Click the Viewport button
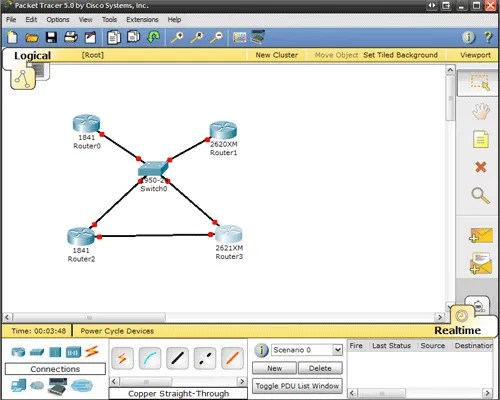 [x=475, y=55]
